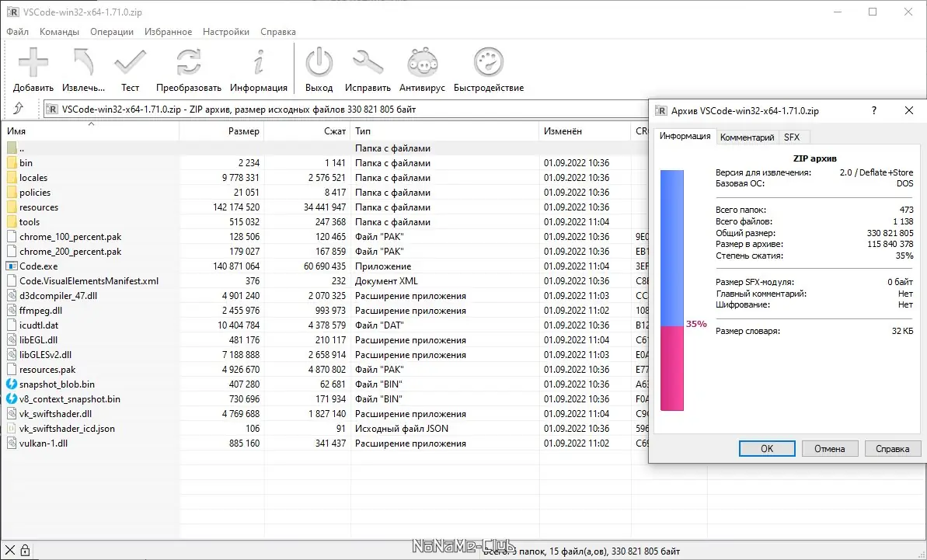The width and height of the screenshot is (927, 560).
Task: Go up one folder level arrow
Action: point(19,109)
